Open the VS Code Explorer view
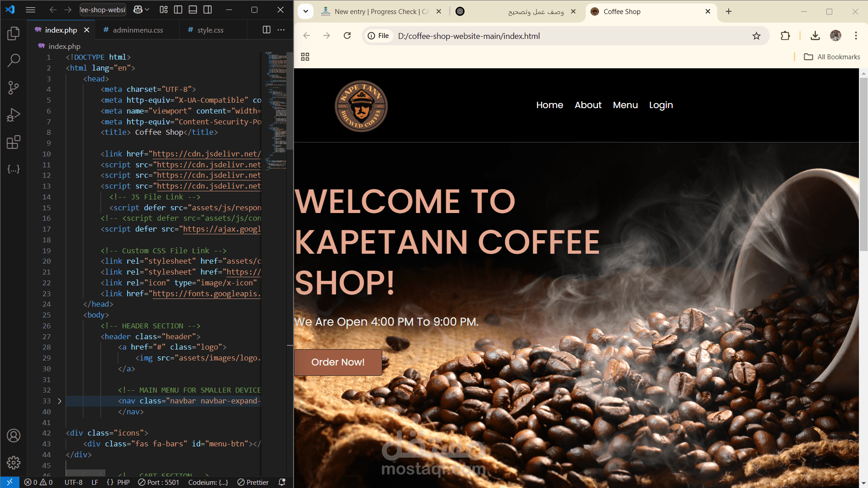 (x=14, y=33)
